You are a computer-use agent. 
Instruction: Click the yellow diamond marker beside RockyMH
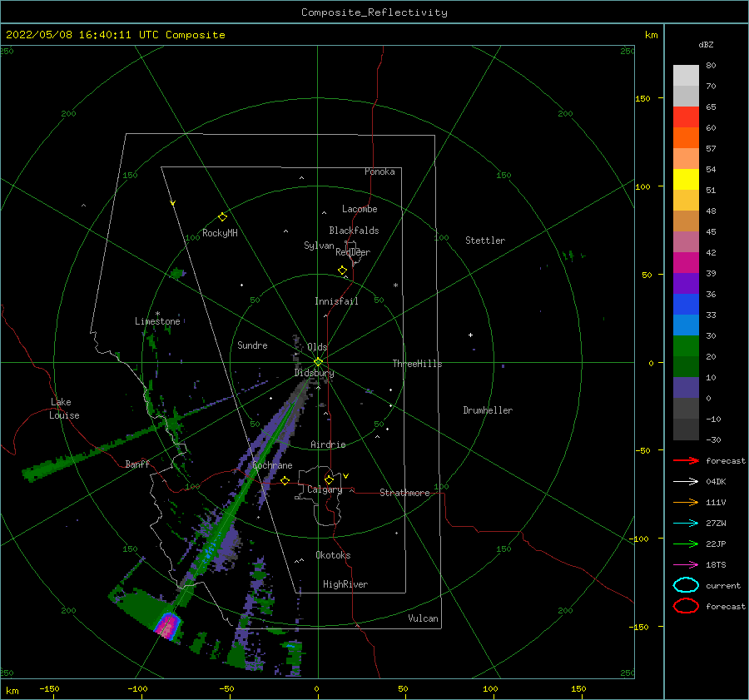(222, 217)
